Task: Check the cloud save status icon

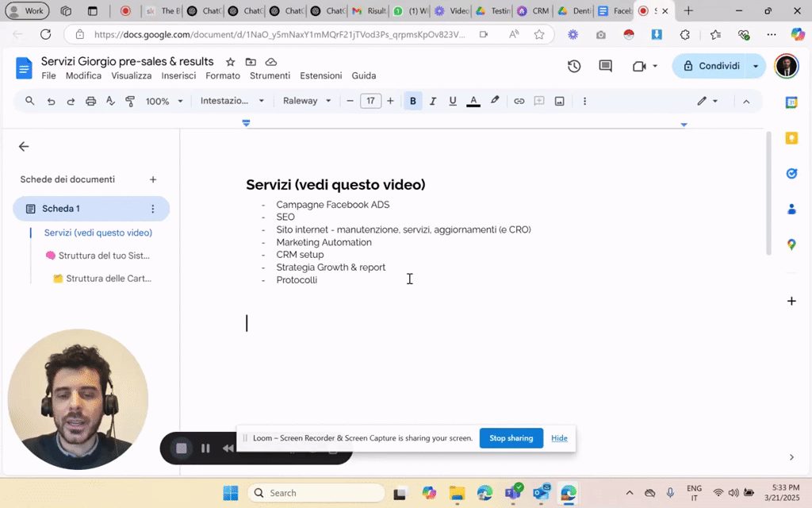Action: coord(271,62)
